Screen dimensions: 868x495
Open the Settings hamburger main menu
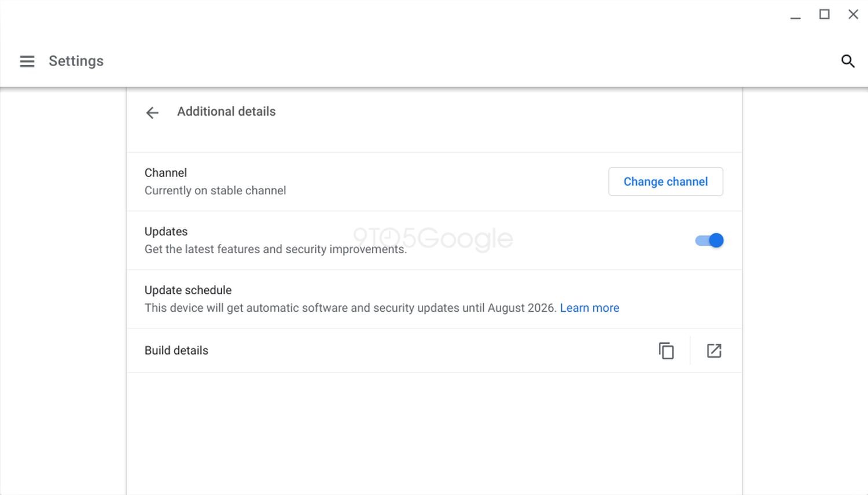click(x=27, y=61)
